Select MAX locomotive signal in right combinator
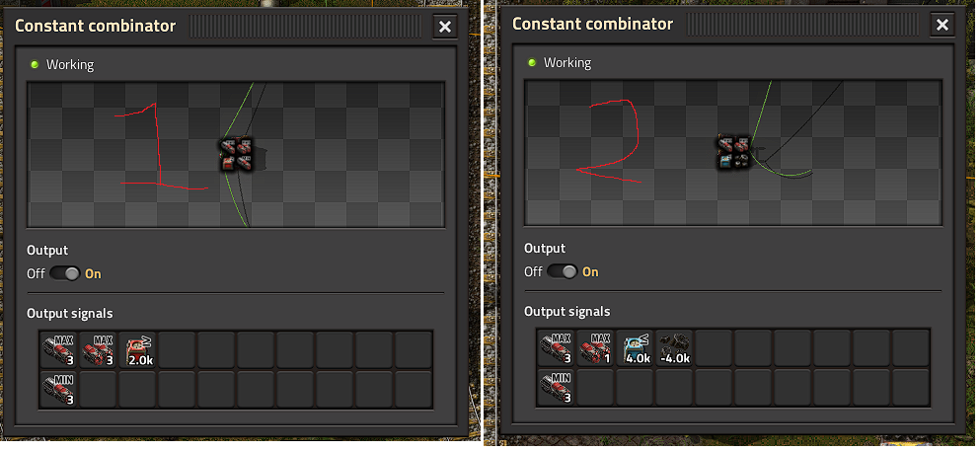Image resolution: width=980 pixels, height=451 pixels. coord(556,348)
